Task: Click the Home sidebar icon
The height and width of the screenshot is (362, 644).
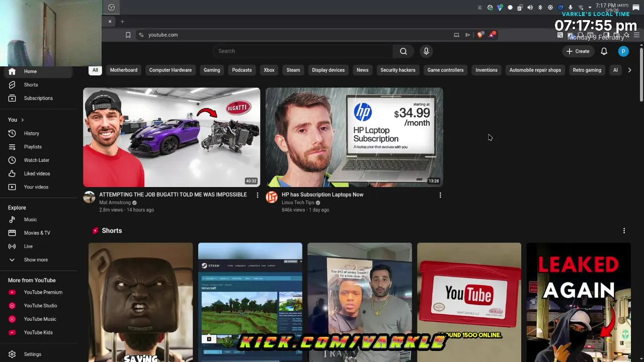Action: (x=12, y=71)
